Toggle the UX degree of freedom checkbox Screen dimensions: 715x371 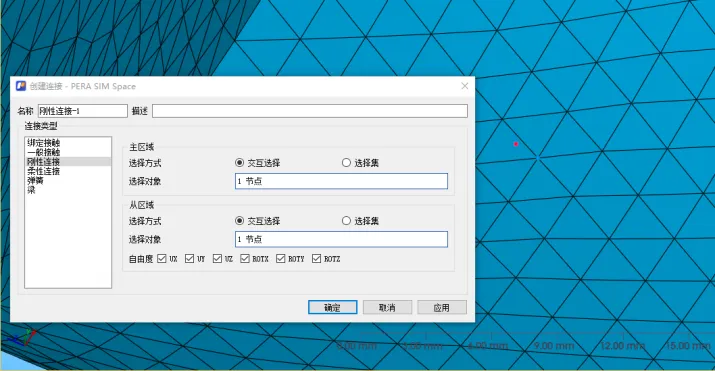coord(161,259)
